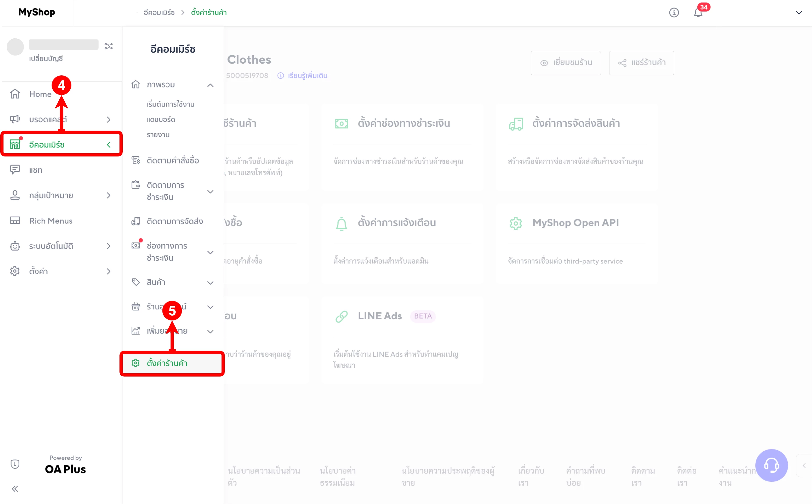Click the เยี่ยมชมร้าน visit shop button

(565, 63)
